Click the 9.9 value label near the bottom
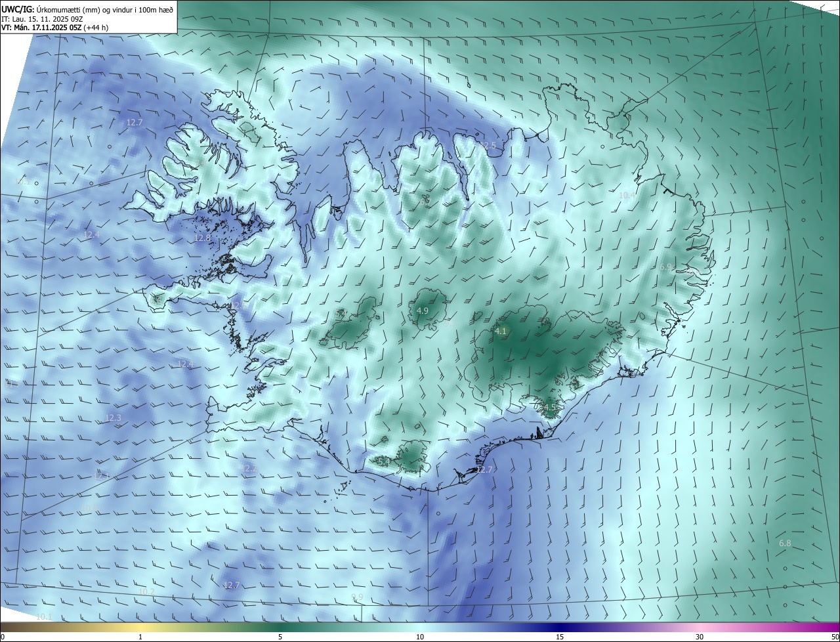The width and height of the screenshot is (840, 642). tap(357, 597)
